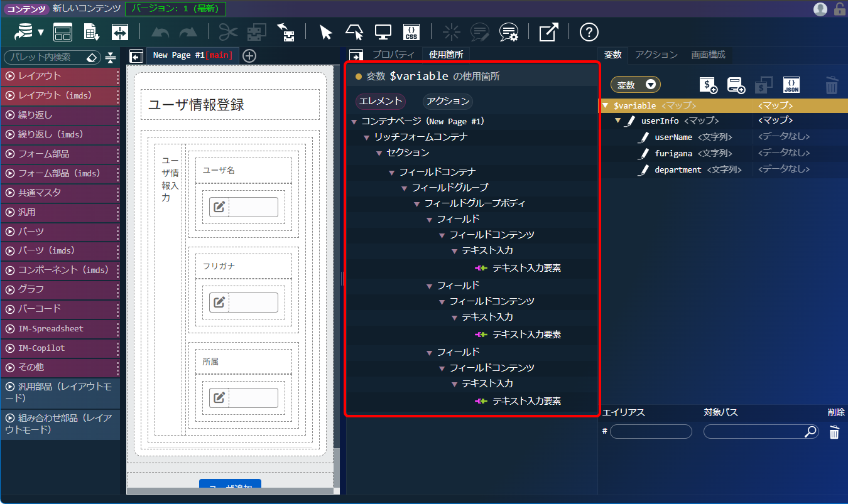
Task: Open the monitor preview icon
Action: tap(383, 33)
